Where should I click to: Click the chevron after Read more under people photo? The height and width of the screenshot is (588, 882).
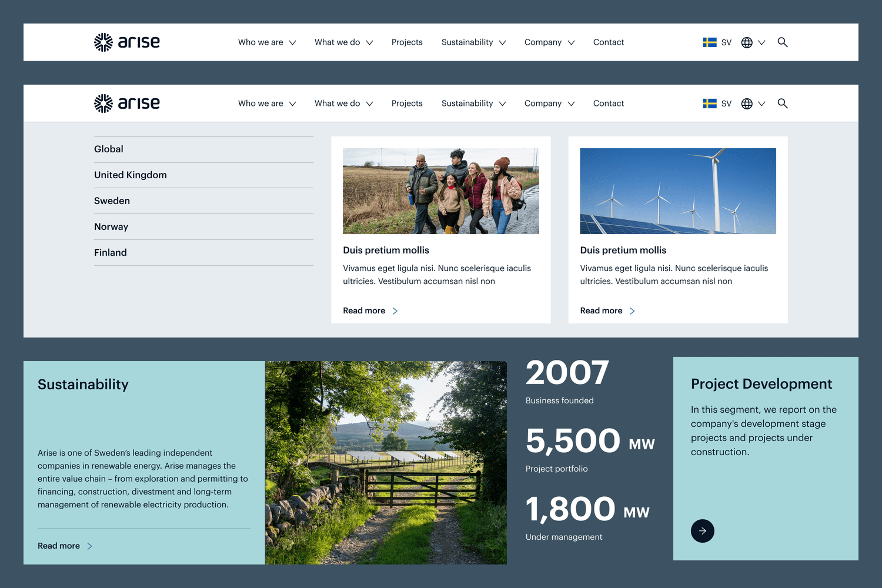point(395,311)
